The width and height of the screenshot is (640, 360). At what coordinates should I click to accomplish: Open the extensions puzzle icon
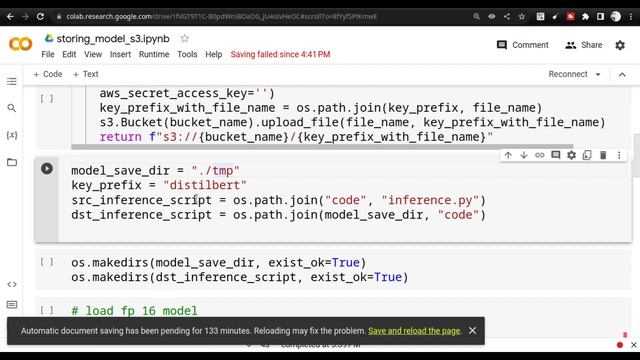pyautogui.click(x=585, y=16)
